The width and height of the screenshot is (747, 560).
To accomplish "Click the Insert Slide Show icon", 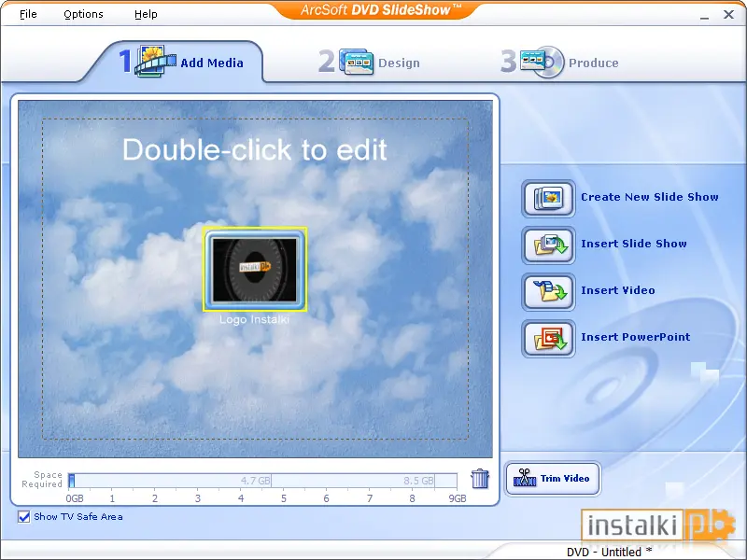I will click(x=548, y=245).
